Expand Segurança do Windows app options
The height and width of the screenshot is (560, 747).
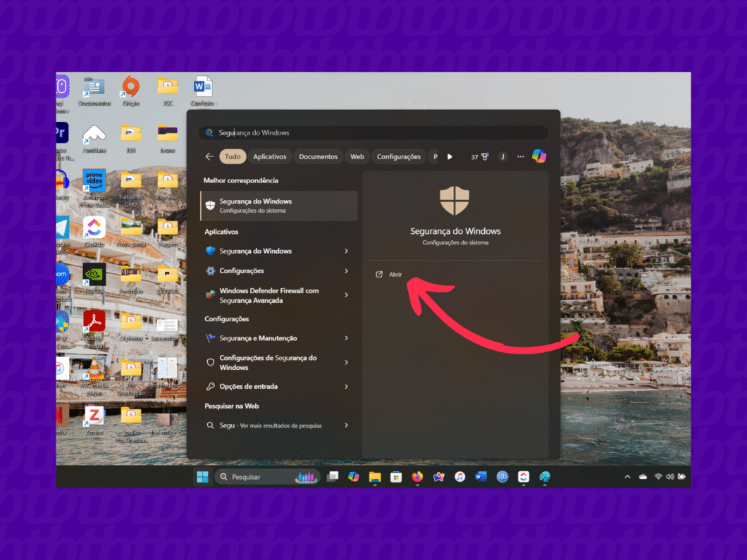click(346, 251)
